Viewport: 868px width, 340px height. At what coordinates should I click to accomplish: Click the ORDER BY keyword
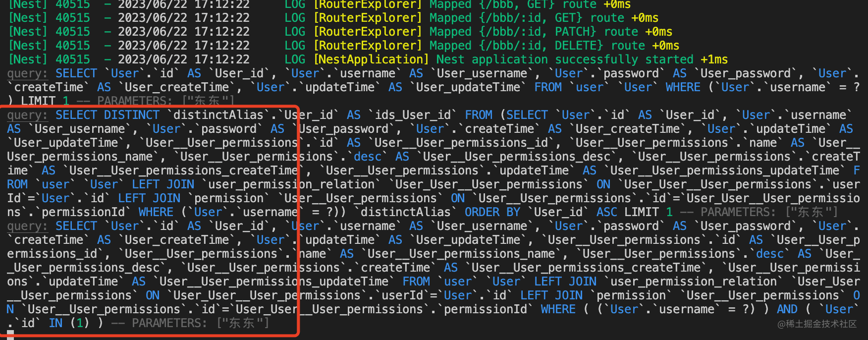[492, 212]
